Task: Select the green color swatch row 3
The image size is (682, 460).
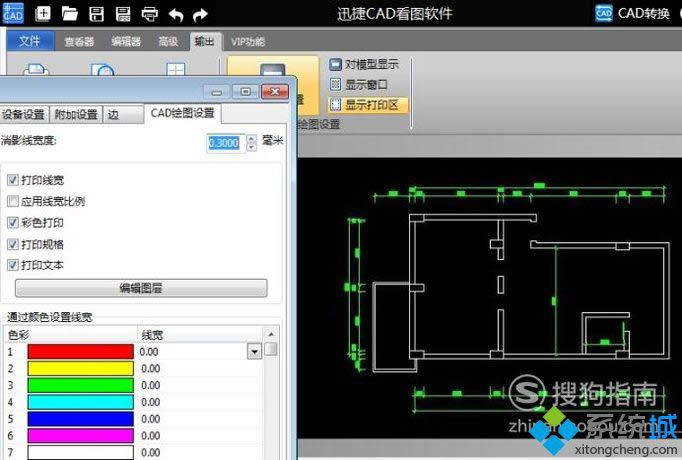Action: click(80, 385)
